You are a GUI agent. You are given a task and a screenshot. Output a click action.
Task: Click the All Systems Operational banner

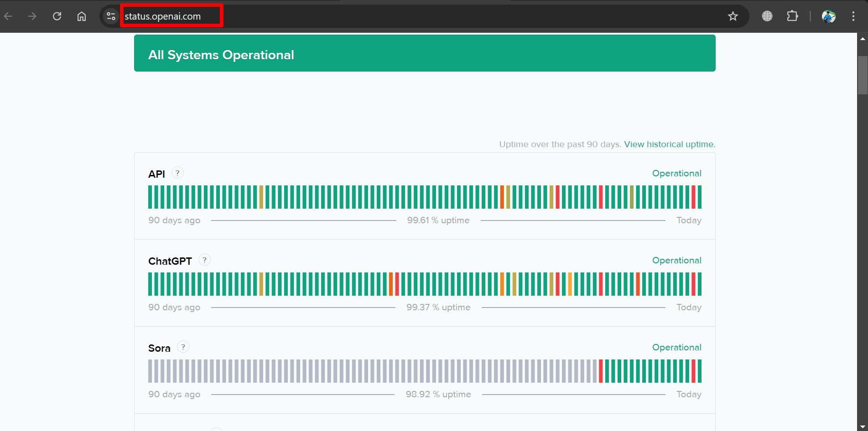tap(425, 53)
